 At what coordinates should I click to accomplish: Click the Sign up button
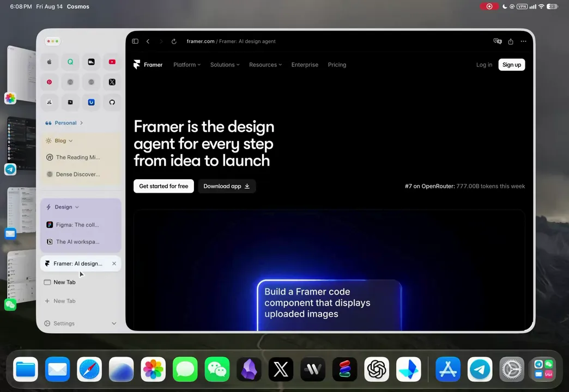[x=512, y=65]
